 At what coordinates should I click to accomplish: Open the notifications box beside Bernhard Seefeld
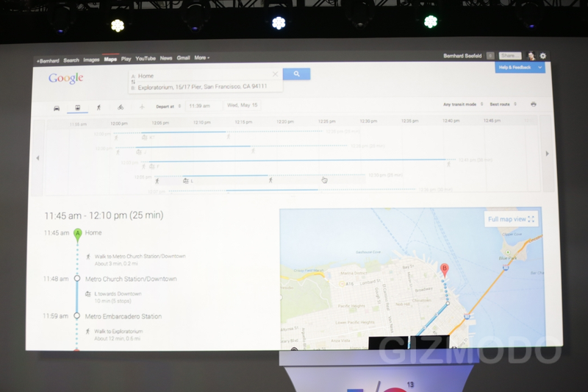[490, 56]
